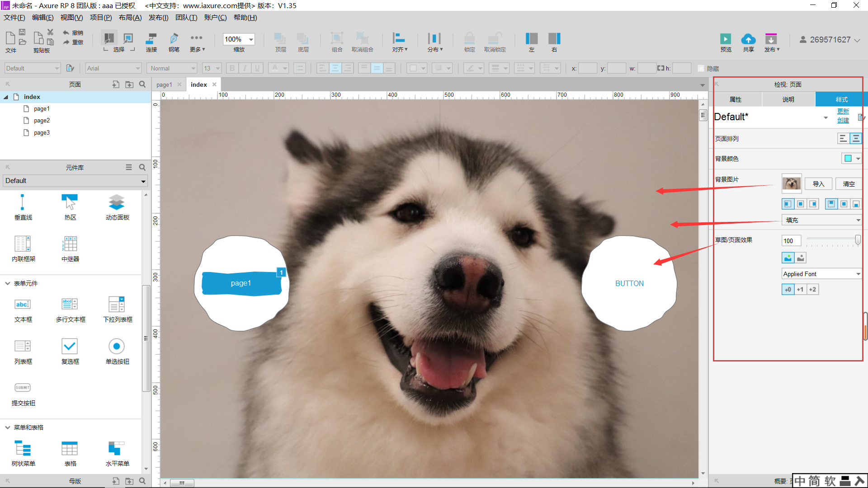Click the 导入 import button
This screenshot has height=488, width=868.
pos(818,184)
